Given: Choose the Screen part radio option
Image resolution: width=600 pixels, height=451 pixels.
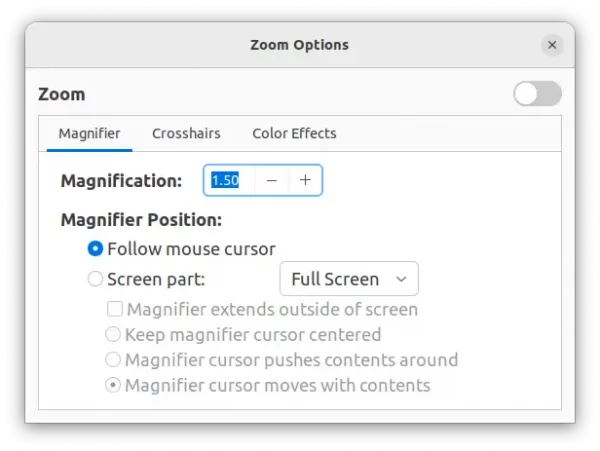Looking at the screenshot, I should (x=95, y=279).
